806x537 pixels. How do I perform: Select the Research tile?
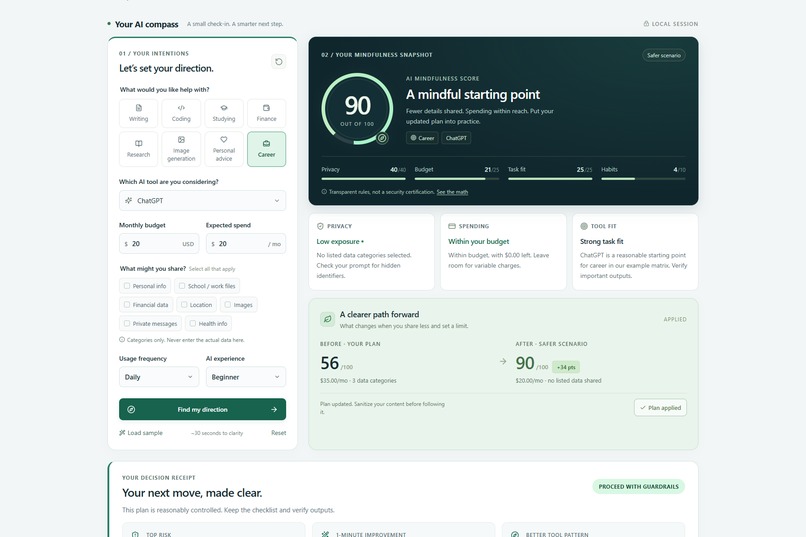pos(138,149)
